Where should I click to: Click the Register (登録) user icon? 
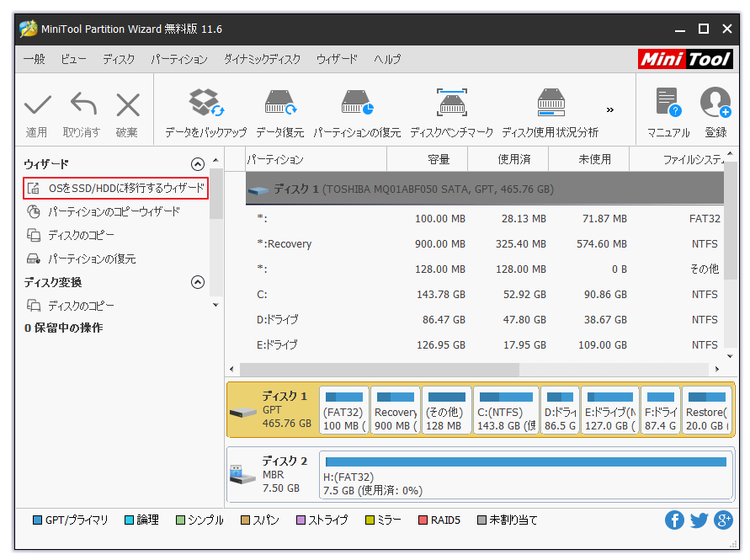(x=715, y=103)
